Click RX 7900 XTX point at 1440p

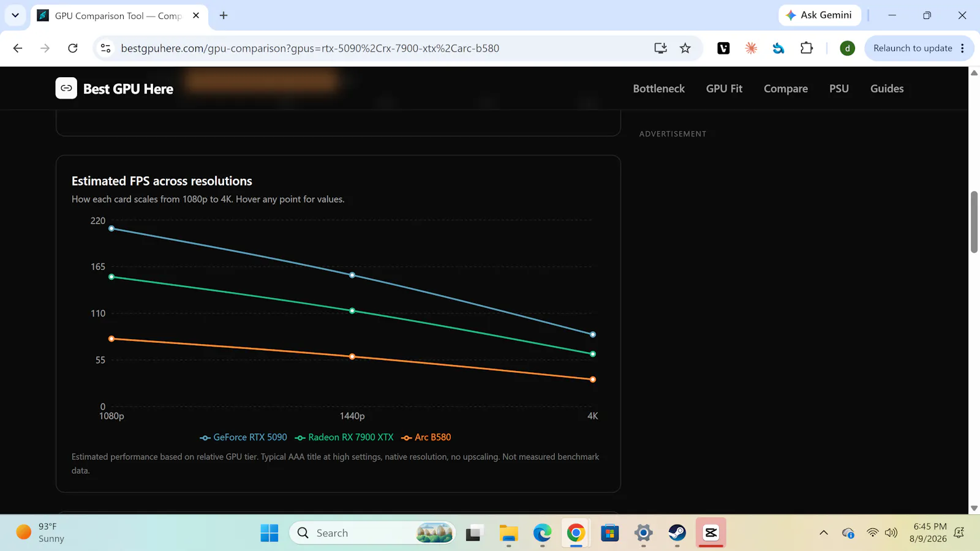click(x=352, y=311)
